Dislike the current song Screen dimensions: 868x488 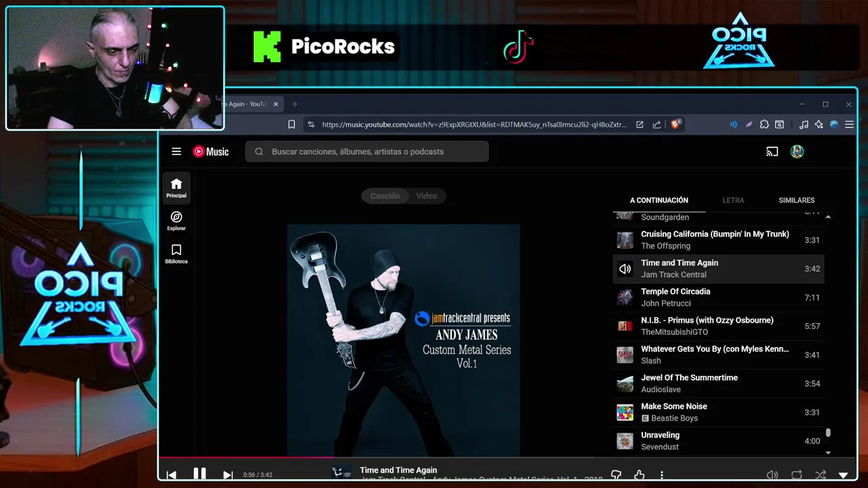[616, 475]
